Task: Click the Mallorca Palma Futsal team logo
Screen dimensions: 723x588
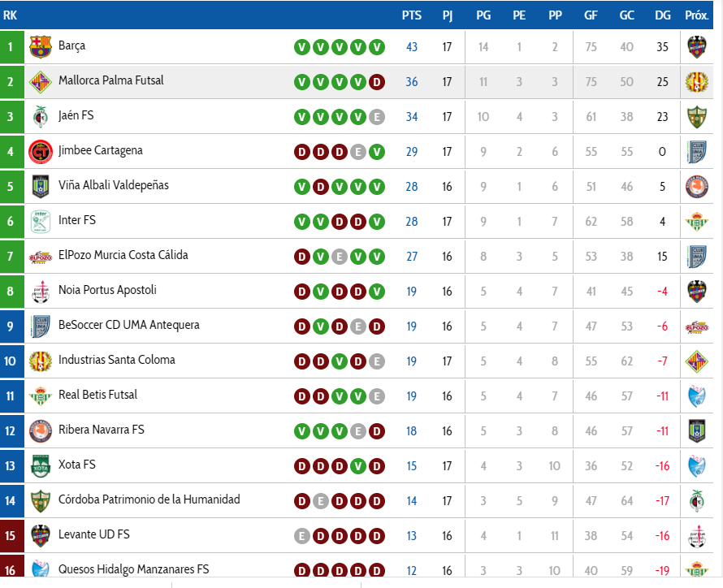Action: (x=40, y=82)
